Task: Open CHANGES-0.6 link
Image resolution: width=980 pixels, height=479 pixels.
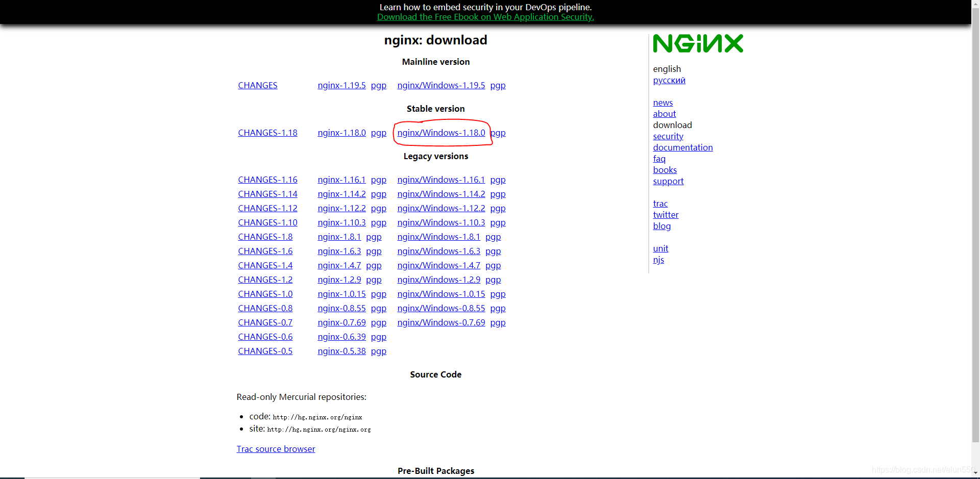Action: click(x=265, y=337)
